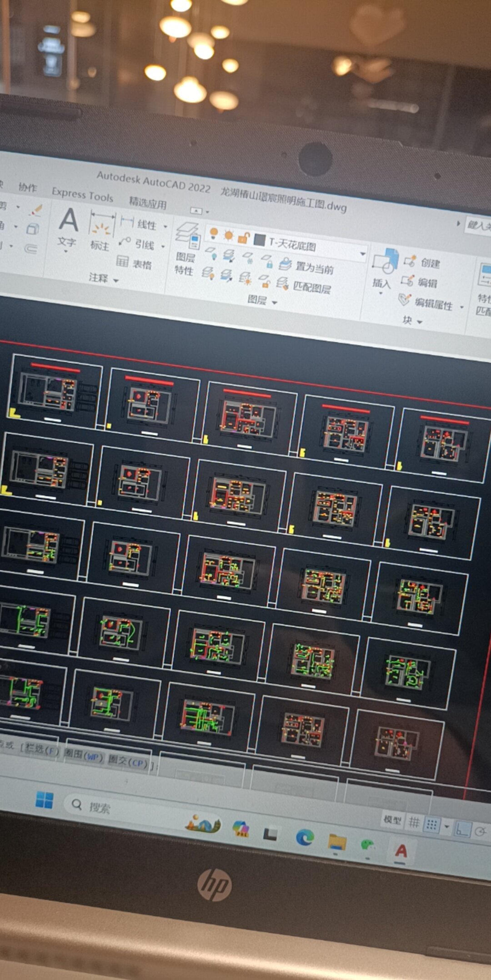This screenshot has width=491, height=980.
Task: Toggle the T-天花底图 layer on/off lightbulb
Action: point(213,233)
